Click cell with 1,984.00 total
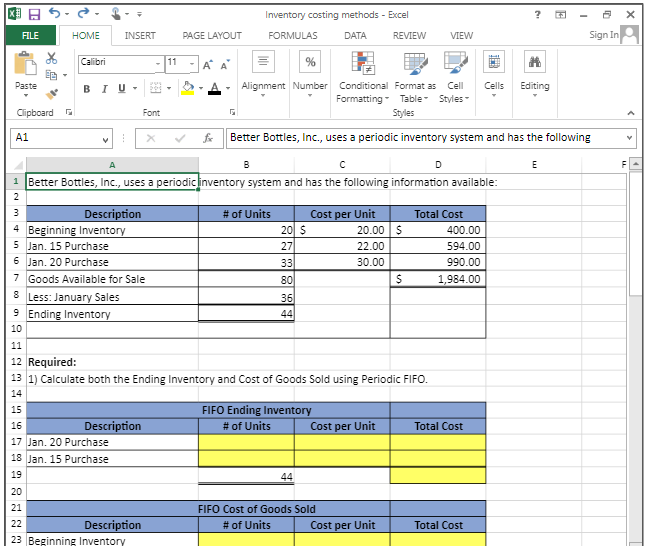 pos(438,279)
